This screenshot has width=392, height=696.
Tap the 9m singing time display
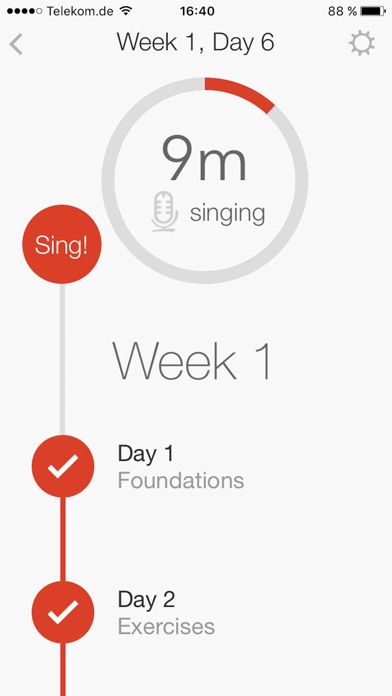pos(204,158)
